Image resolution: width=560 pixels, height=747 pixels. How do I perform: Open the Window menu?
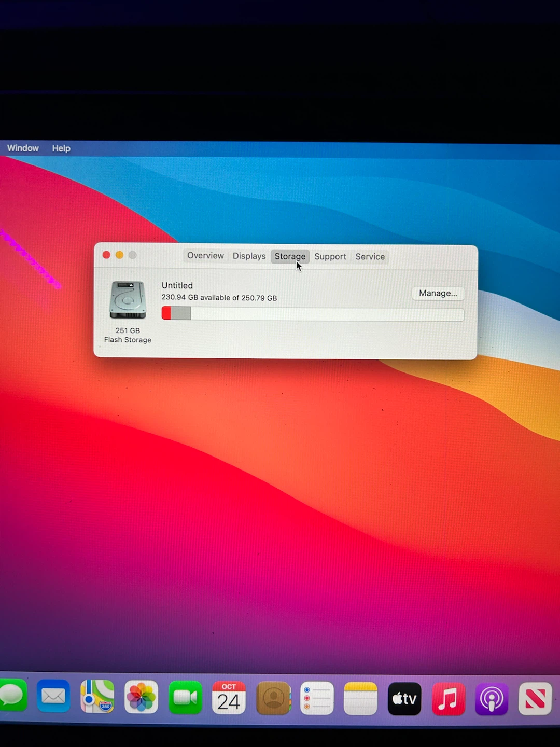[23, 148]
